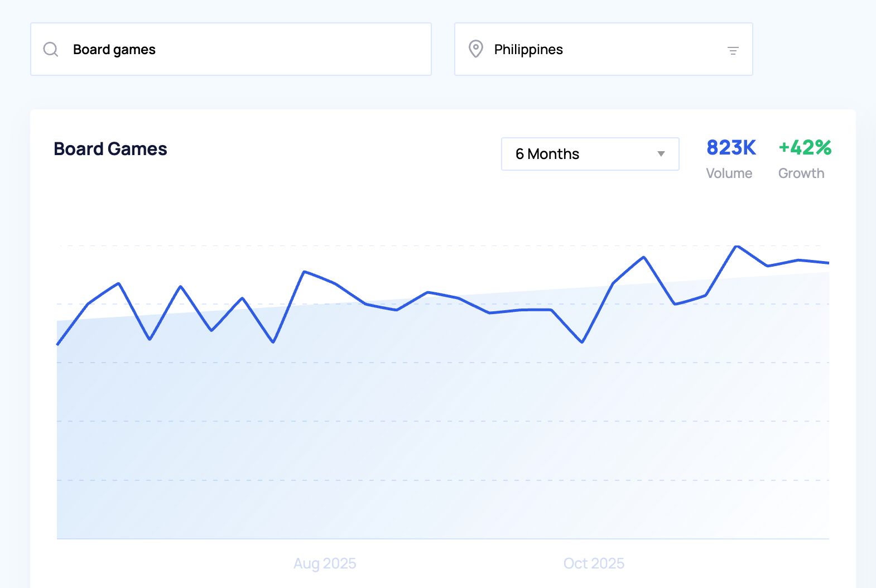Click the leftmost starting point of the line
Screen dimensions: 876x588
(x=57, y=344)
